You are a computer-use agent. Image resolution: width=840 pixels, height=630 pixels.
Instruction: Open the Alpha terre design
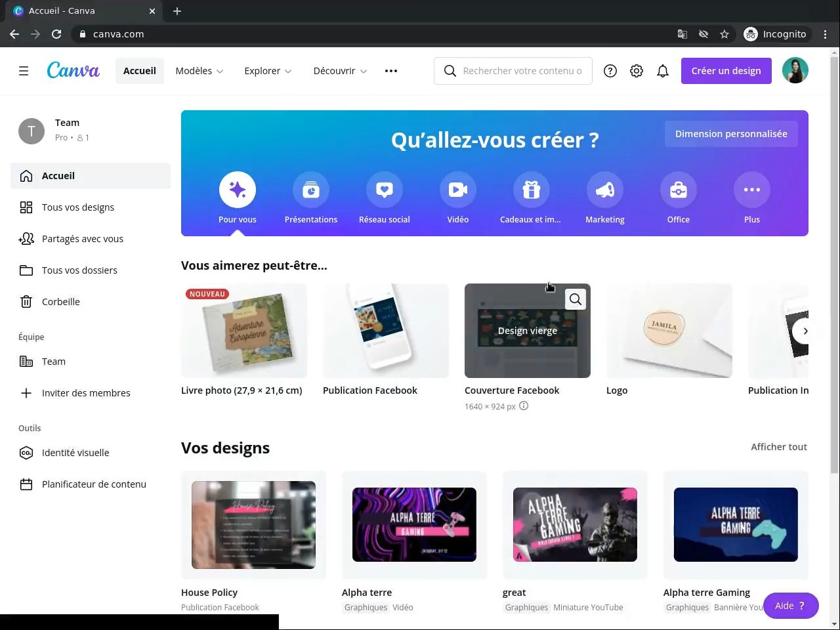pyautogui.click(x=414, y=525)
